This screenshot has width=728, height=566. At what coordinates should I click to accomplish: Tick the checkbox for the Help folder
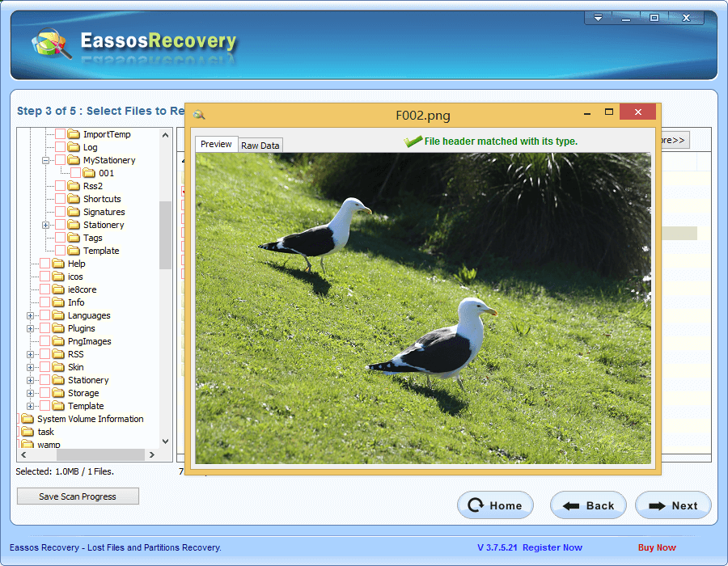(46, 263)
